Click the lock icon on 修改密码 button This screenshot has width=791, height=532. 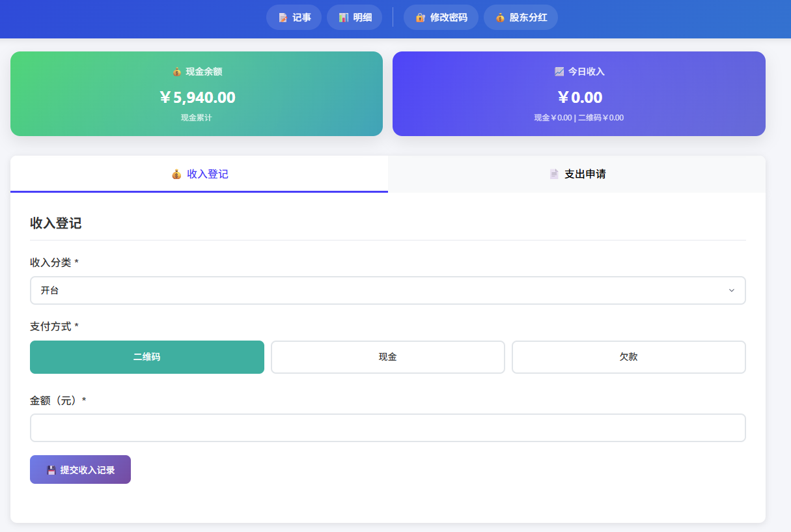[x=420, y=18]
